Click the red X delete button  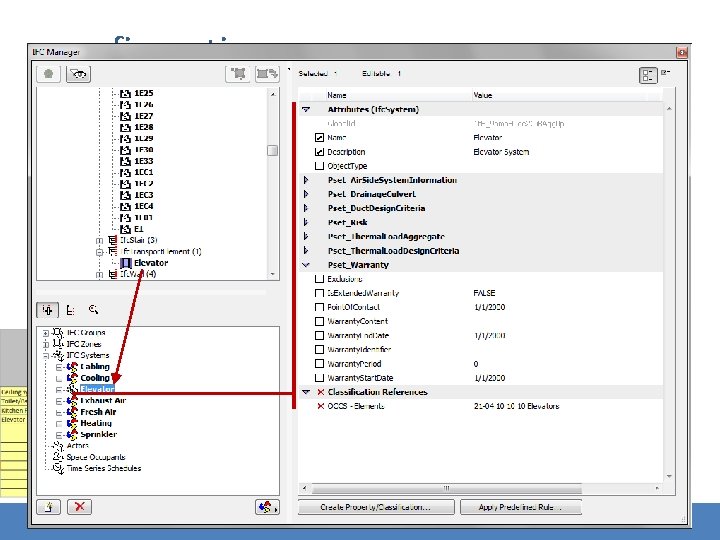79,507
